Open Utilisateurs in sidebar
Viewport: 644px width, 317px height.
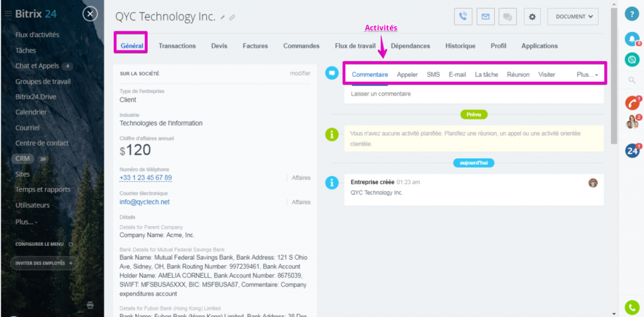33,205
